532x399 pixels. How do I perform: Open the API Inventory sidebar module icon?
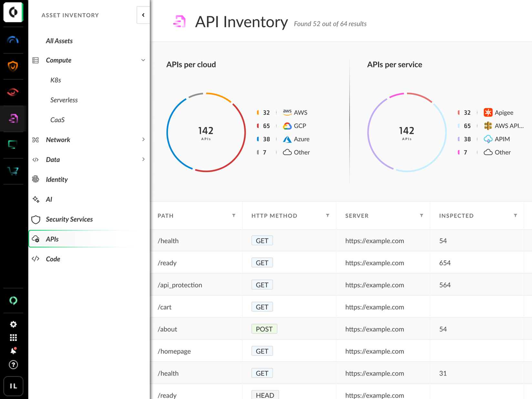tap(13, 118)
